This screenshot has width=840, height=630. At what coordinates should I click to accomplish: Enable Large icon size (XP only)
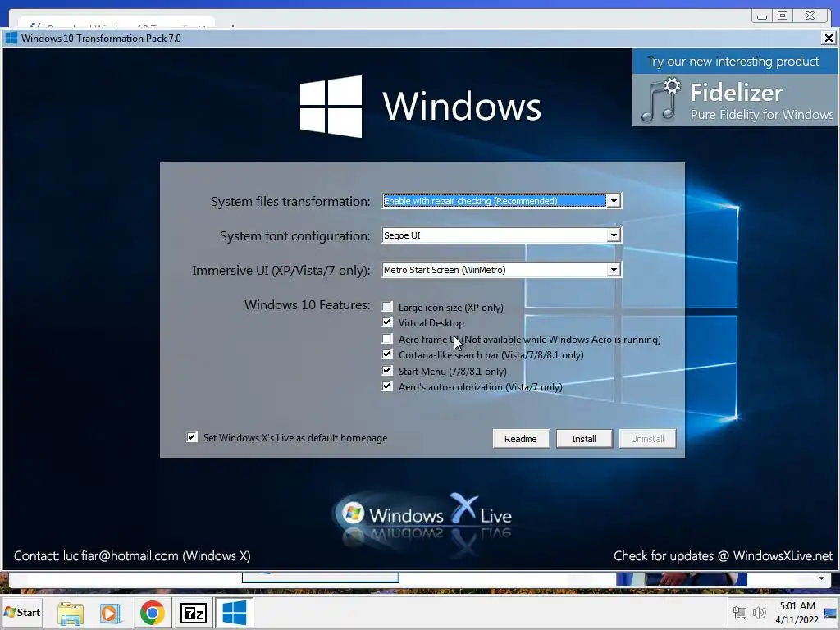387,307
